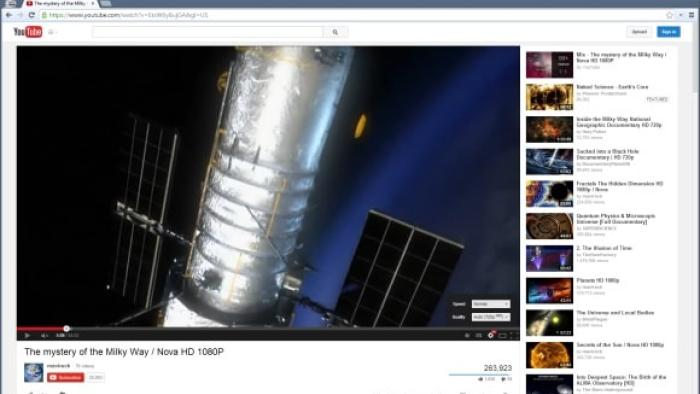
Task: Click the Watch Later clock icon
Action: pyautogui.click(x=467, y=335)
